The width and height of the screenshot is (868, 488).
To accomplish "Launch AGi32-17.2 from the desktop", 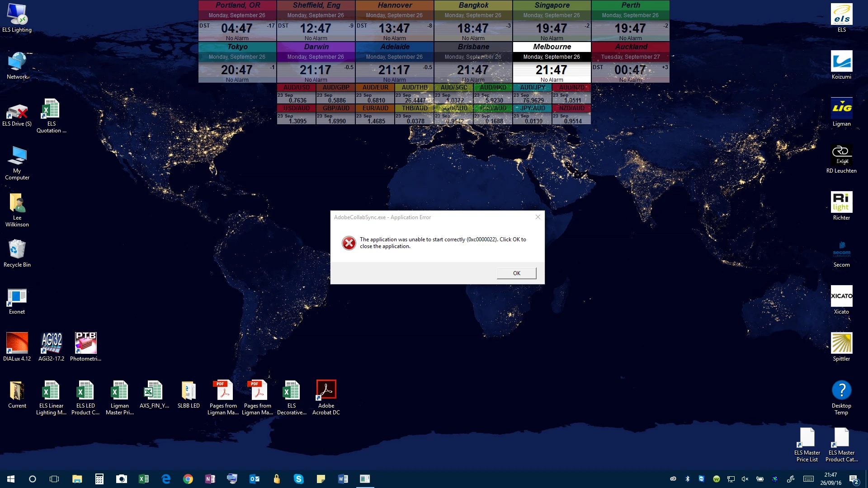I will coord(52,343).
